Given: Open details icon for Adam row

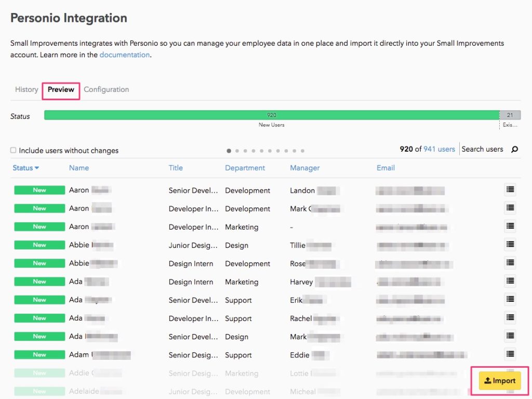Looking at the screenshot, I should pyautogui.click(x=510, y=354).
